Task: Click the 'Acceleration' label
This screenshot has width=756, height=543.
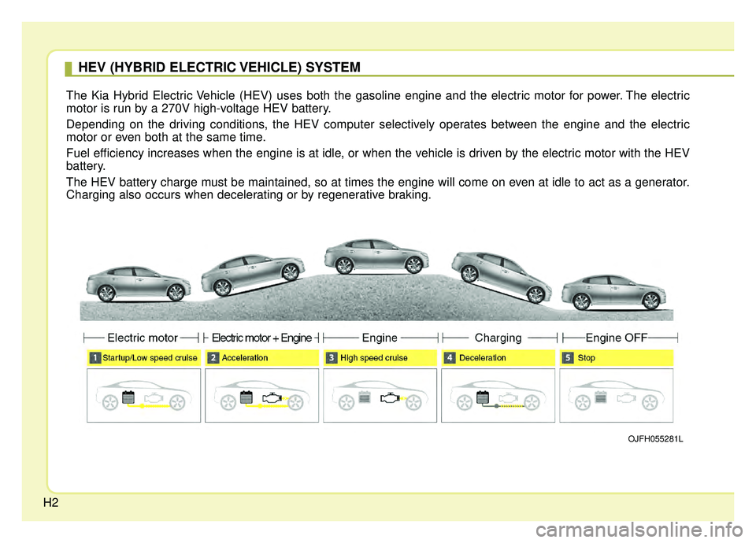Action: click(245, 358)
